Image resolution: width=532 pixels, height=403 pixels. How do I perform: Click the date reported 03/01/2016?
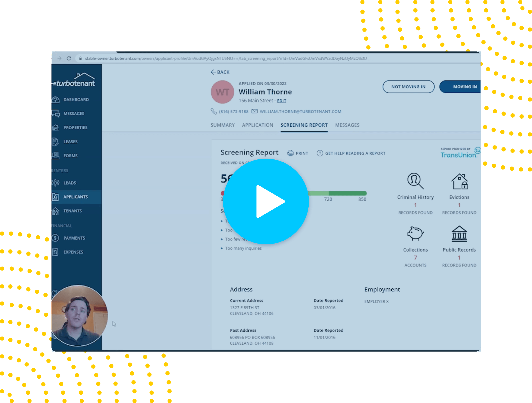[324, 308]
